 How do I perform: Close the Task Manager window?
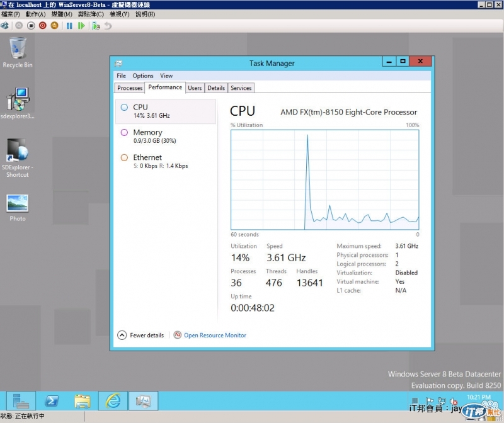[x=420, y=61]
